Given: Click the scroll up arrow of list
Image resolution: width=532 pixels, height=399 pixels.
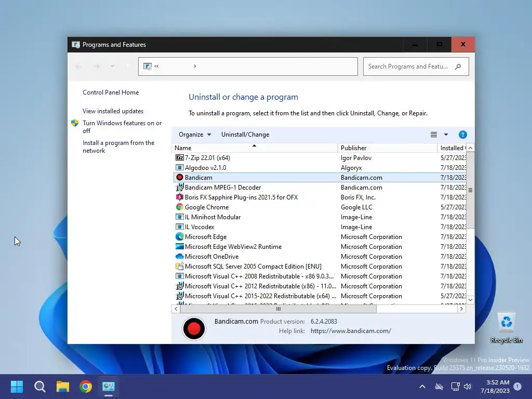Looking at the screenshot, I should click(470, 148).
